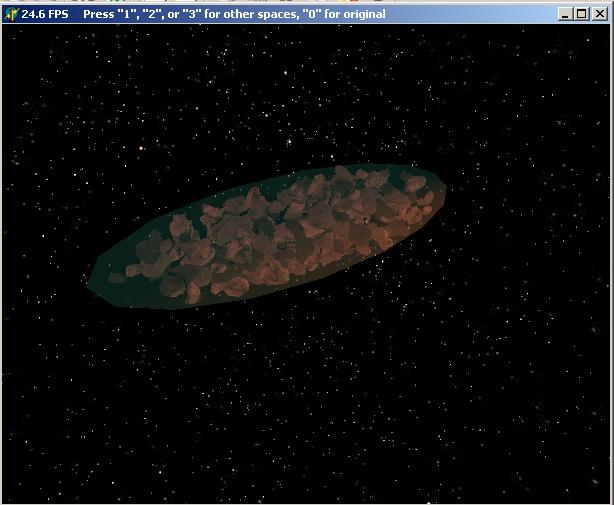
Task: Click the '24.6 FPS' title bar text
Action: click(45, 14)
